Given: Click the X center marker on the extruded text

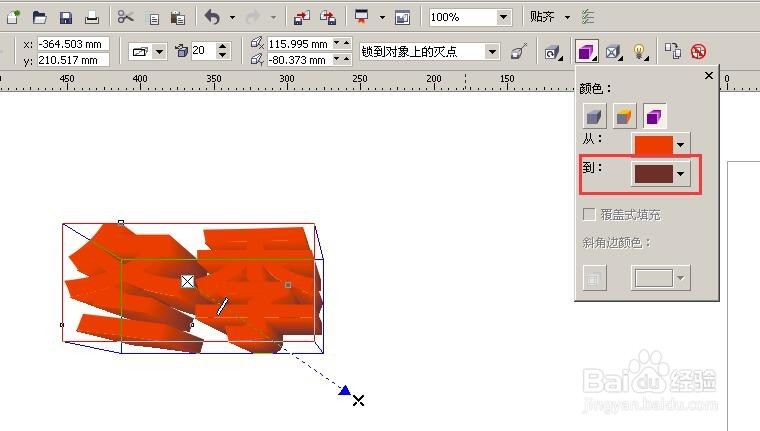Looking at the screenshot, I should point(188,281).
